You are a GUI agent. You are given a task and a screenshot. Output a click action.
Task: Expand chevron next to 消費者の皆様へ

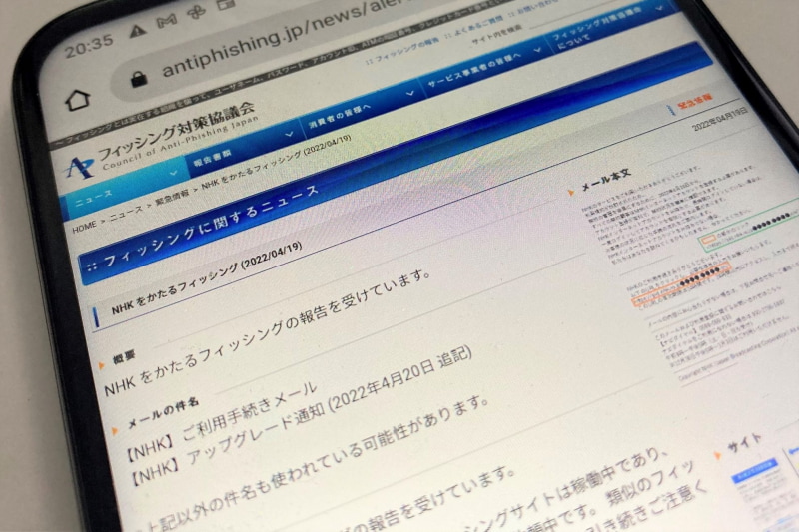click(410, 93)
